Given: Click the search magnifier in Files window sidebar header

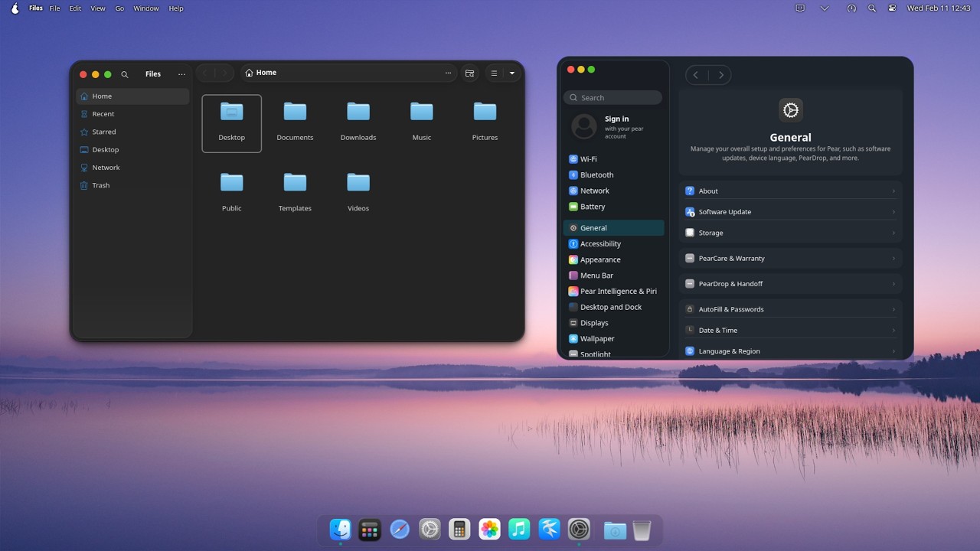Looking at the screenshot, I should pos(125,74).
